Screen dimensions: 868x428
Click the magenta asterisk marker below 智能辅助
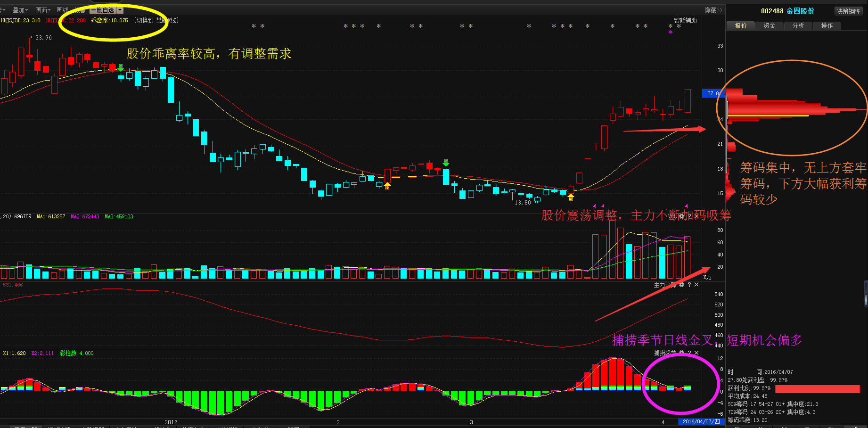pos(670,32)
